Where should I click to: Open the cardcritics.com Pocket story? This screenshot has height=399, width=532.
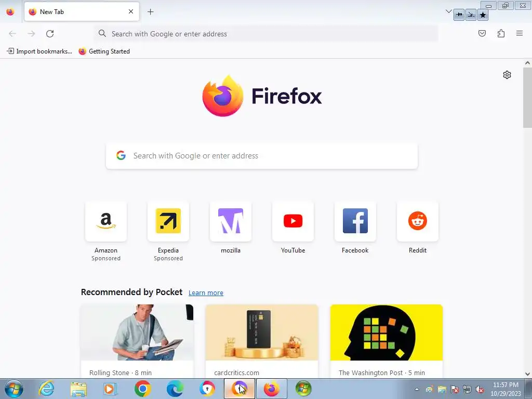(262, 341)
